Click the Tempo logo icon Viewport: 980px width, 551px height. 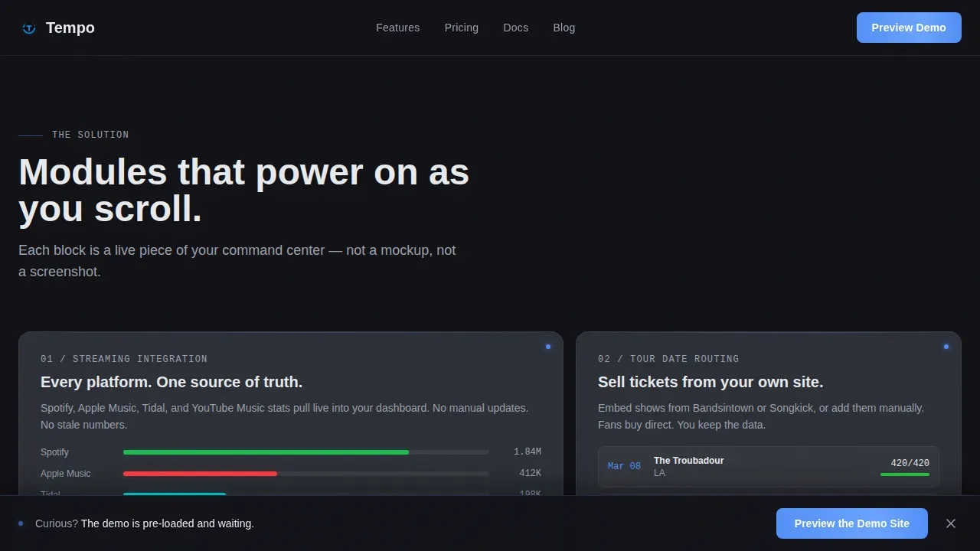coord(29,28)
